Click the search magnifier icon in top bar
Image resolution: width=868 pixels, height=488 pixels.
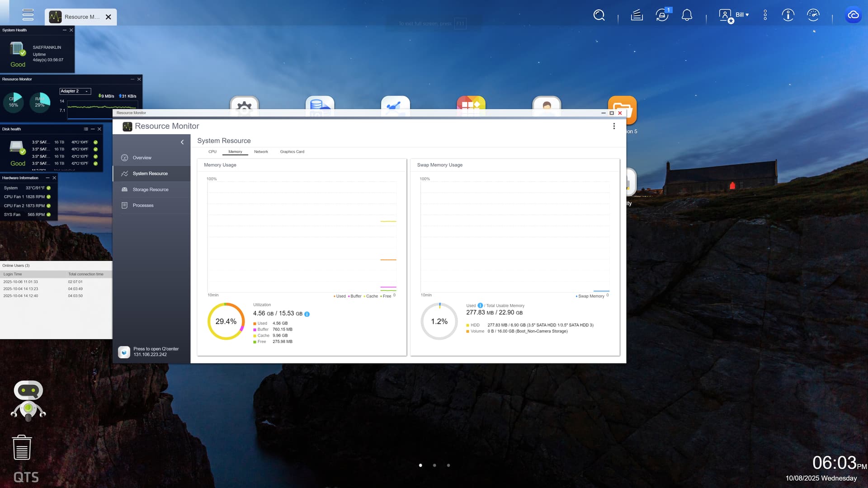tap(599, 15)
